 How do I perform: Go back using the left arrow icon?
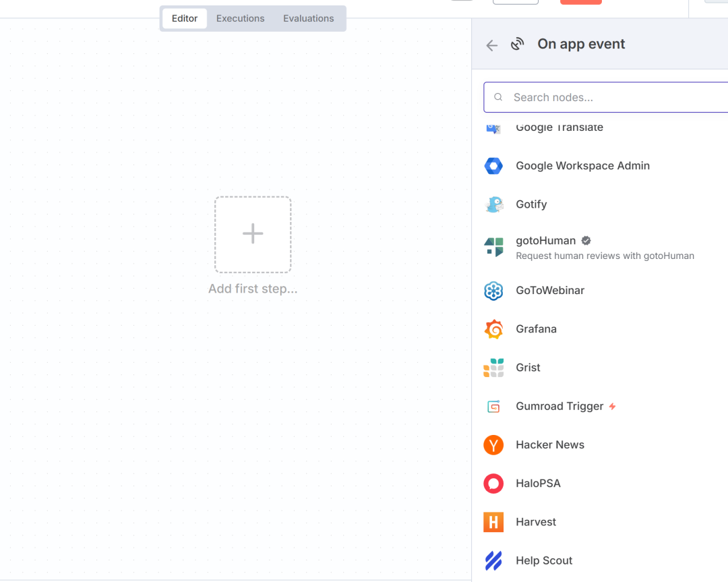point(491,45)
